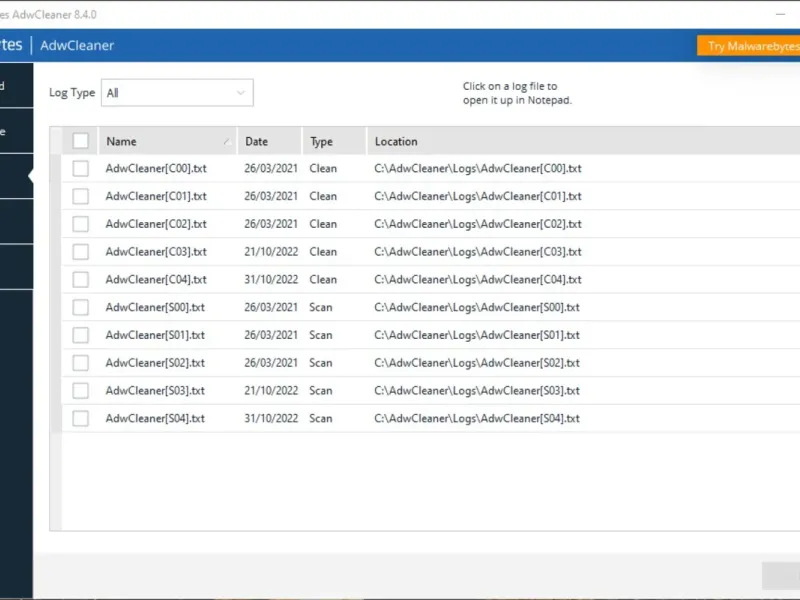Click the Clean type in the C02 row

pos(323,224)
